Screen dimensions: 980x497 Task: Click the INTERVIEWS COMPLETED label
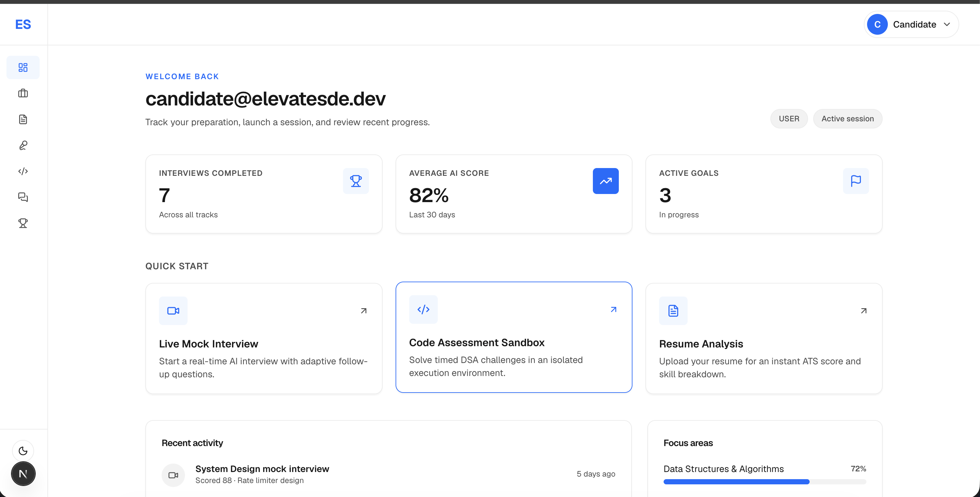coord(211,174)
